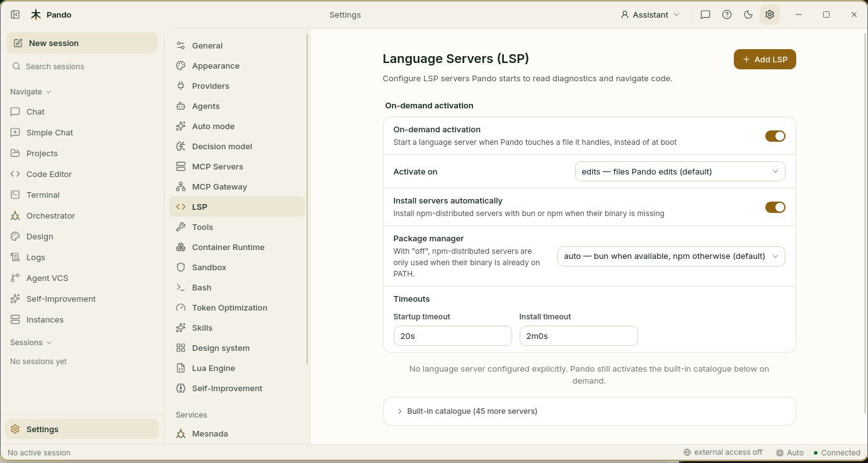Screen dimensions: 868x463
Task: Click the Auto status bar button
Action: pos(790,452)
